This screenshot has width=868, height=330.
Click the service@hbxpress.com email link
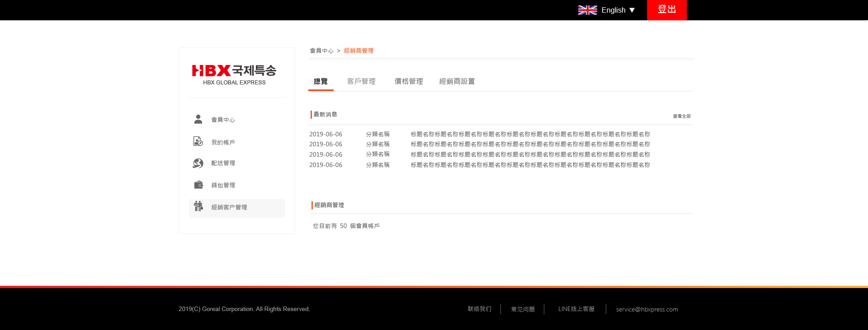point(646,309)
